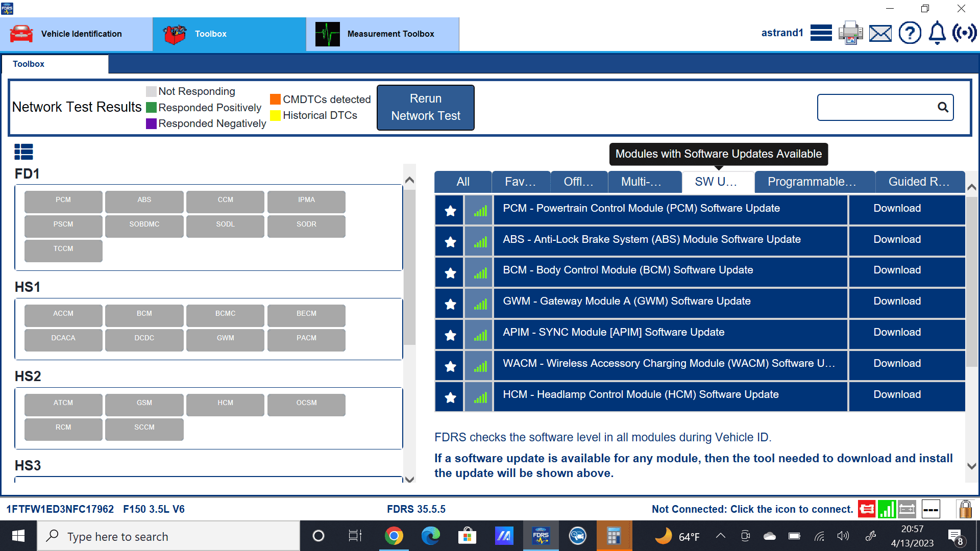
Task: Open the envelope mail icon
Action: [880, 34]
